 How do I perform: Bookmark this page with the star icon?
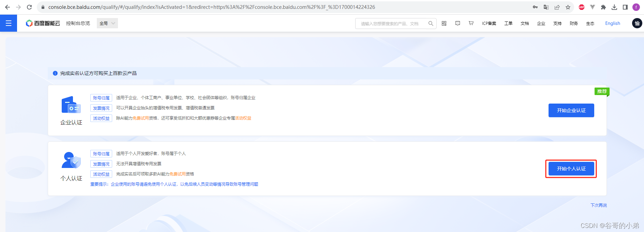568,7
